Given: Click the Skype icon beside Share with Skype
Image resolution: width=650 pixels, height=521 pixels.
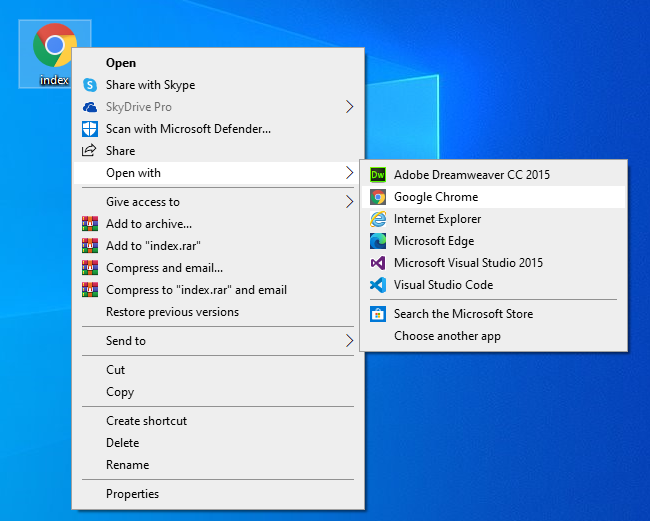Looking at the screenshot, I should coord(90,85).
